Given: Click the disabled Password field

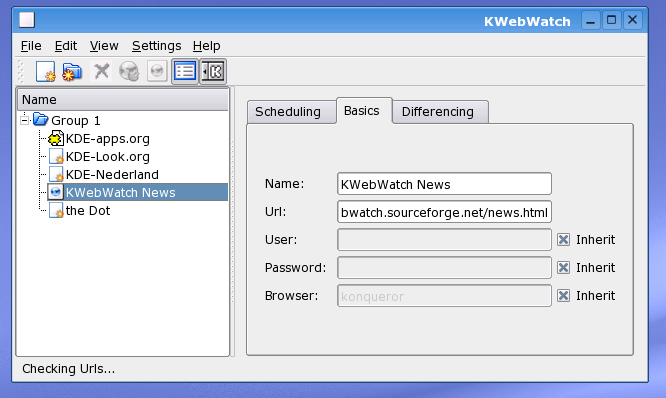Looking at the screenshot, I should [x=444, y=268].
